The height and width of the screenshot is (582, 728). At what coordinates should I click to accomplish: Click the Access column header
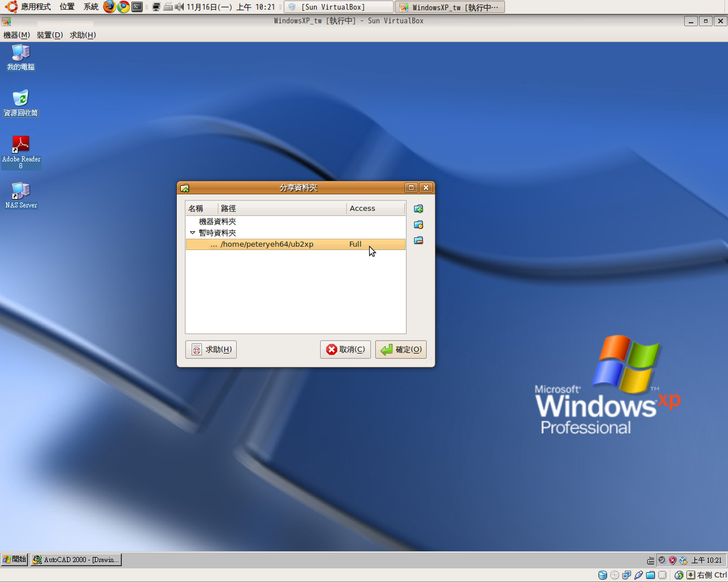point(375,209)
